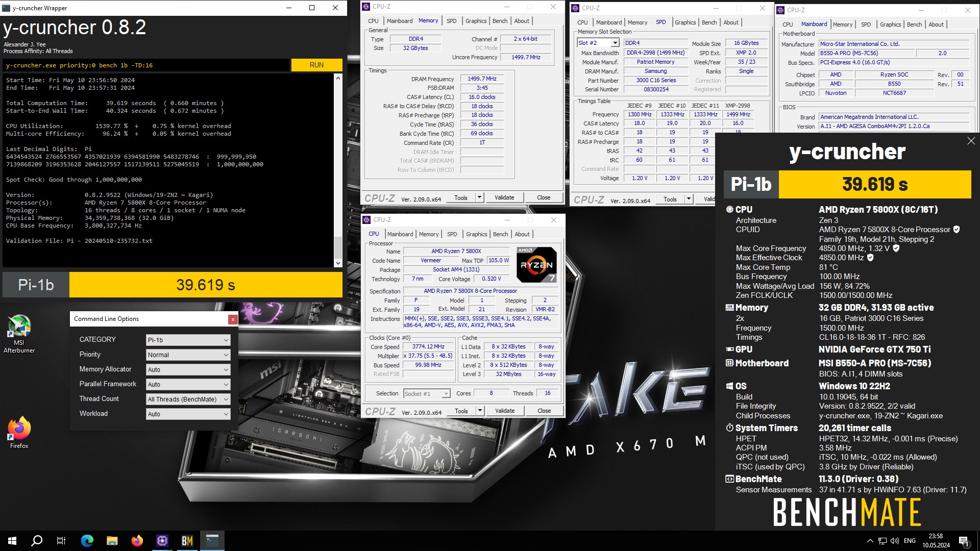980x551 pixels.
Task: Expand the Priority Normal dropdown
Action: point(188,355)
